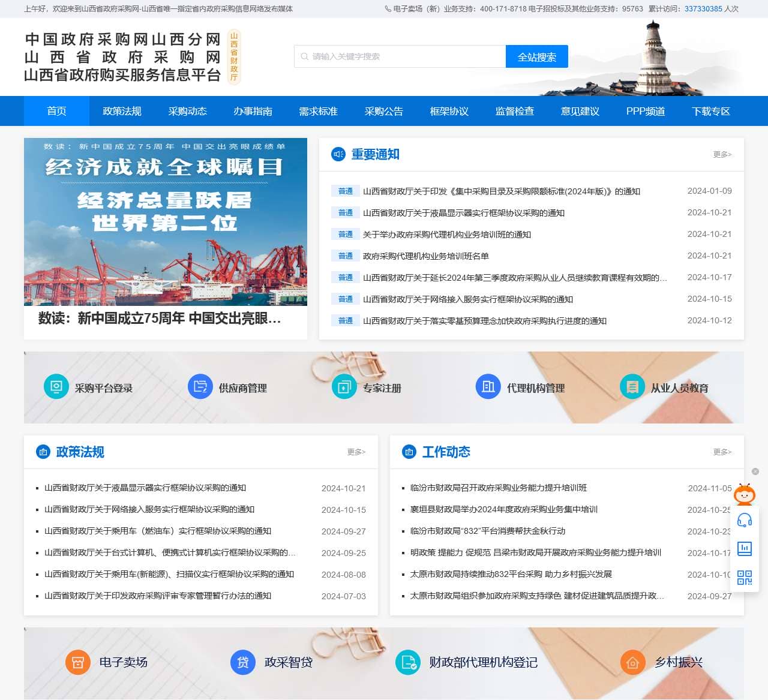Click the 专家注册 icon
Image resolution: width=768 pixels, height=700 pixels.
pos(344,387)
